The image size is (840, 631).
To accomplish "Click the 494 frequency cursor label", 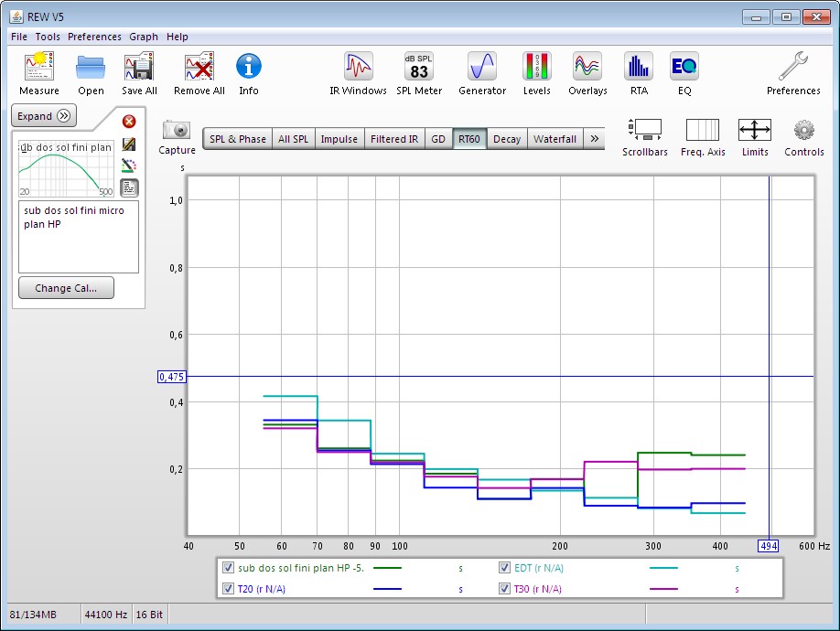I will click(769, 546).
